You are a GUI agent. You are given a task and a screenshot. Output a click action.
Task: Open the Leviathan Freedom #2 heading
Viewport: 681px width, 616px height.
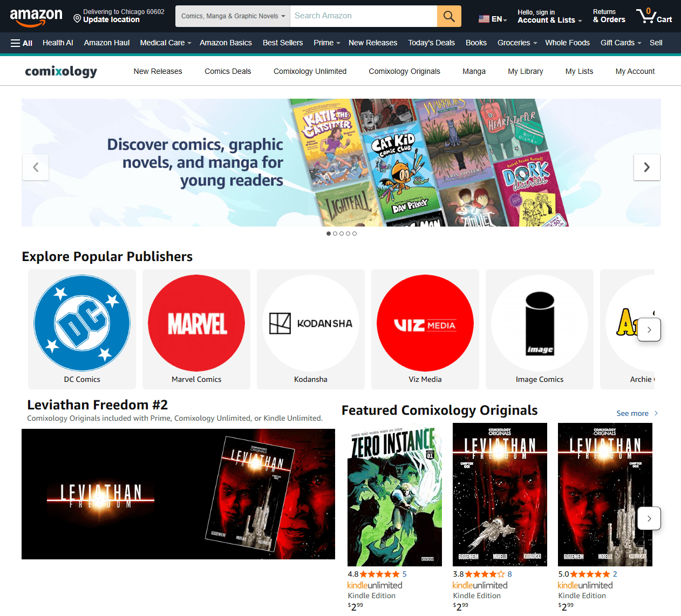[x=98, y=405]
